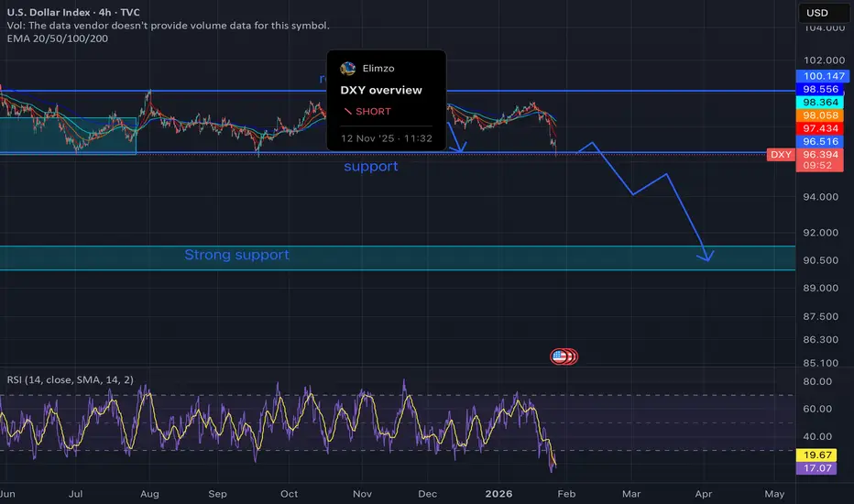Click the 19.67 yellow RSI value label

(x=816, y=455)
